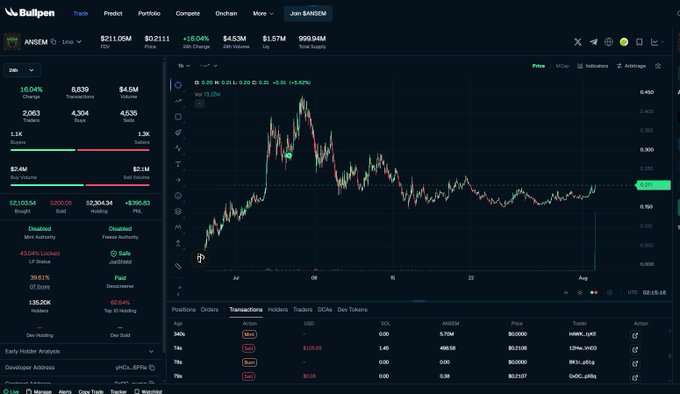Select the crosshair cursor drawing tool
This screenshot has width=680, height=394.
point(178,85)
